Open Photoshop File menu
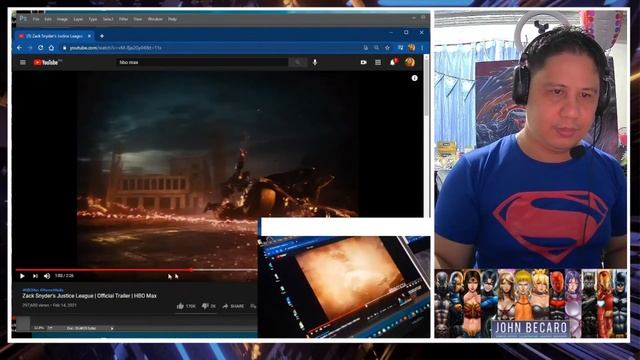Screen dimensions: 640x360 click(36, 19)
